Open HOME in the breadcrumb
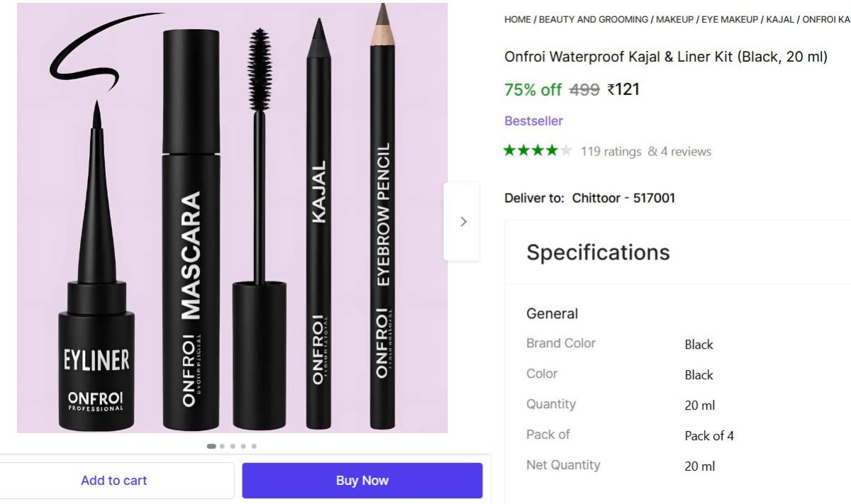The height and width of the screenshot is (504, 851). 517,19
